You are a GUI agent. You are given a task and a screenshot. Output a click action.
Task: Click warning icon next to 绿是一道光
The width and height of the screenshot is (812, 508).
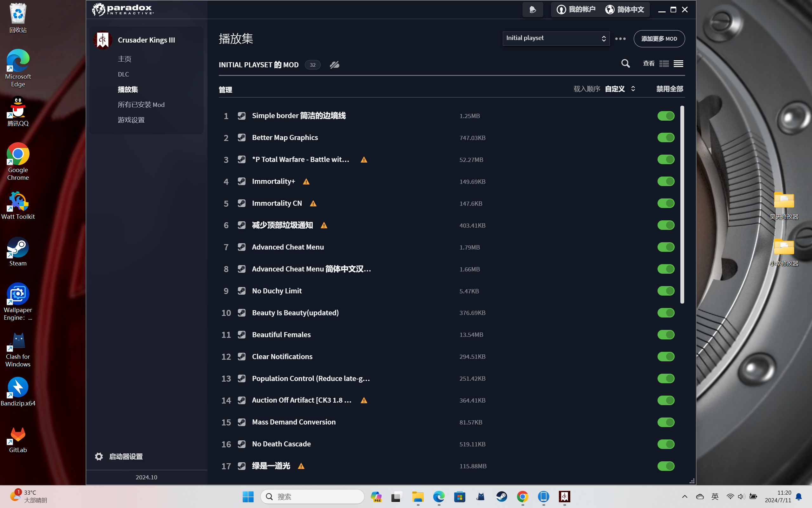tap(301, 466)
